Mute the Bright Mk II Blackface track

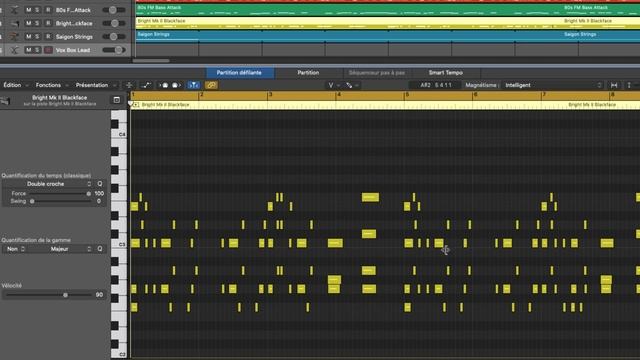[x=28, y=23]
